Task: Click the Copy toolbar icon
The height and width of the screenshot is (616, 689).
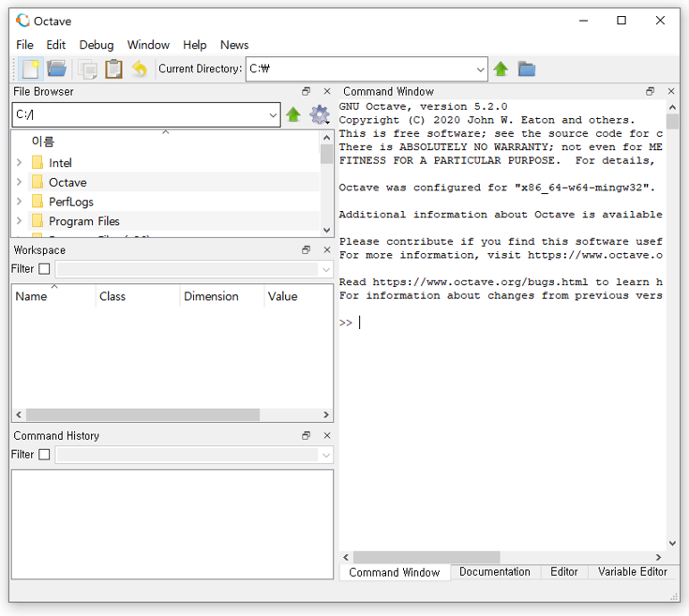Action: click(87, 69)
